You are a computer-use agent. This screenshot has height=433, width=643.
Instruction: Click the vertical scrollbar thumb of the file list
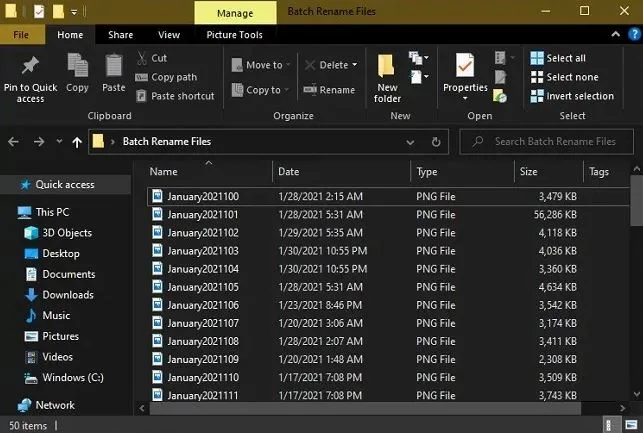pyautogui.click(x=636, y=201)
